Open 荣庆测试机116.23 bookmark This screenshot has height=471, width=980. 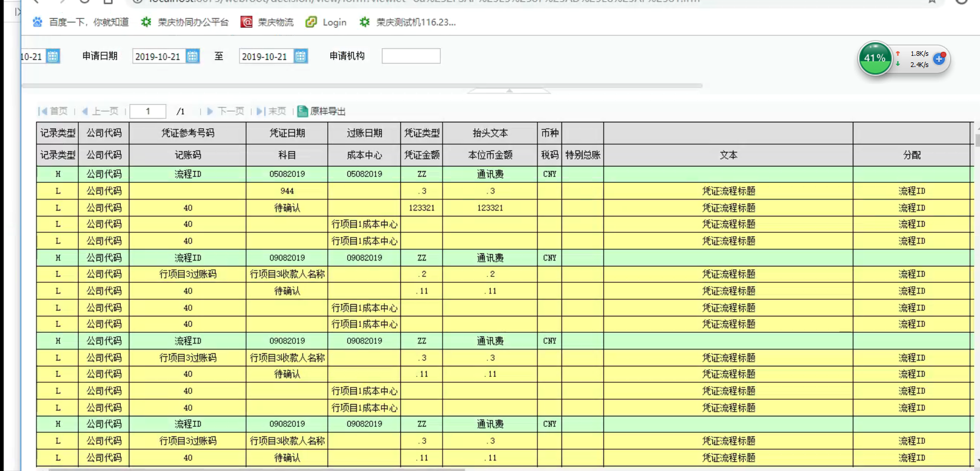(407, 22)
